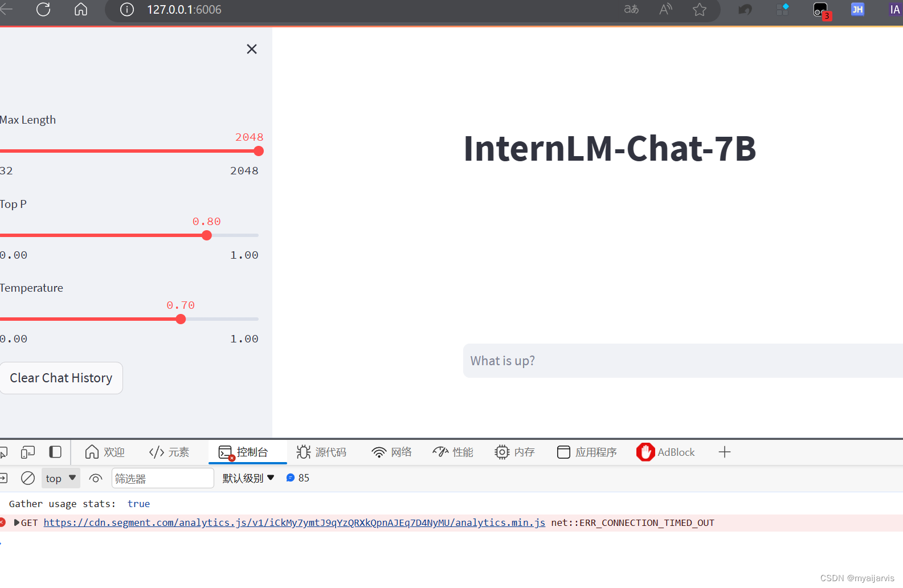Open the 内存 (Memory) tab
This screenshot has height=588, width=903.
515,452
